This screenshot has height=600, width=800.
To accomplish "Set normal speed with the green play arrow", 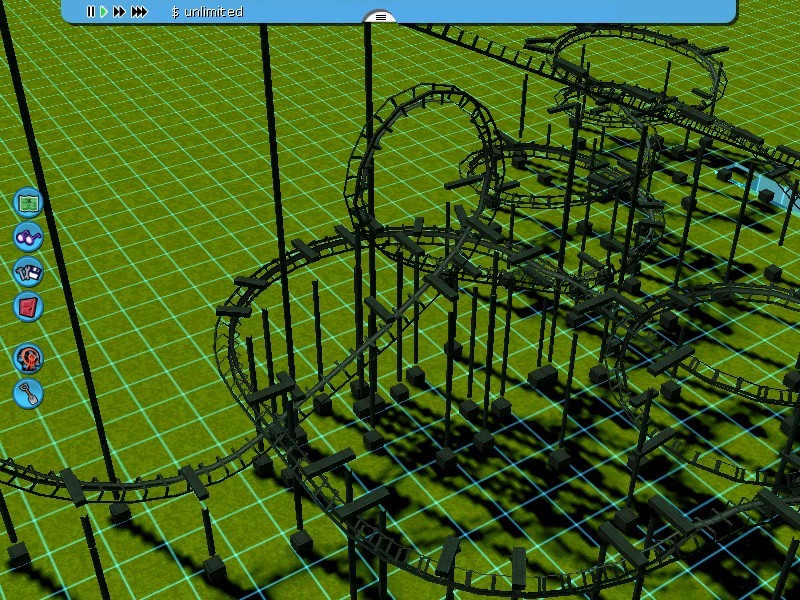I will click(104, 11).
